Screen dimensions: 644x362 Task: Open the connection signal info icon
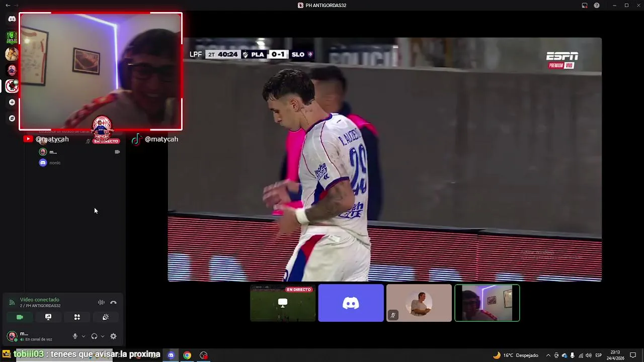(x=12, y=302)
